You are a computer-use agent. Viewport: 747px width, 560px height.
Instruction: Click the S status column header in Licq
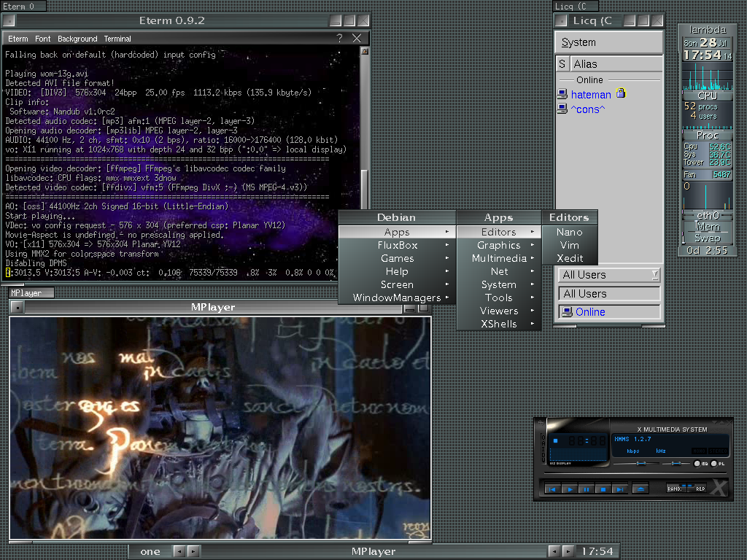pos(562,64)
